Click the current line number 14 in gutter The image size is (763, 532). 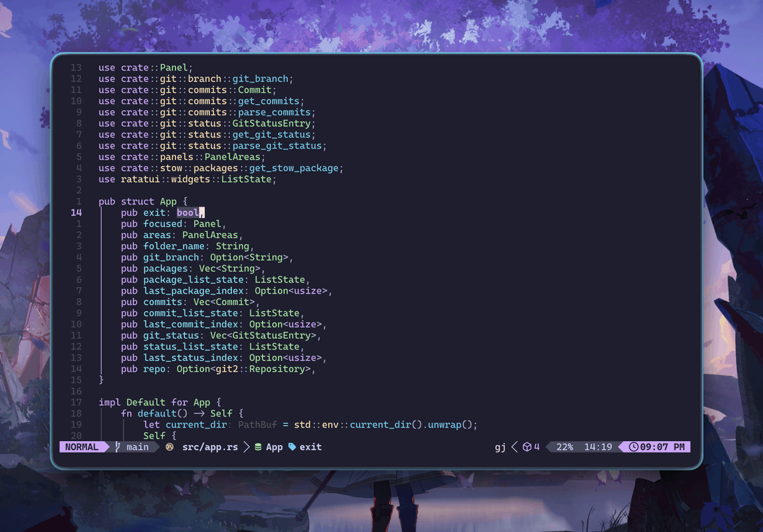pyautogui.click(x=76, y=212)
